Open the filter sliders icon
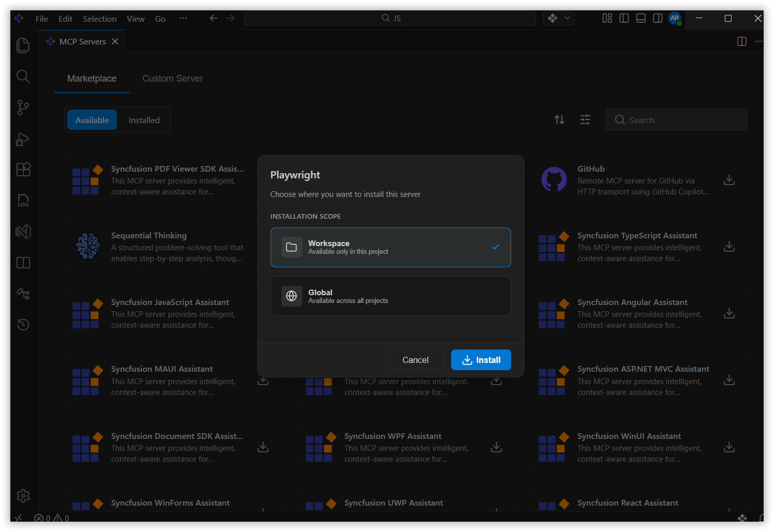Viewport: 774px width, 532px height. coord(585,120)
